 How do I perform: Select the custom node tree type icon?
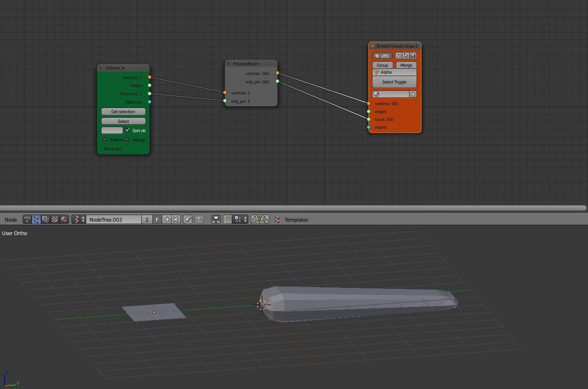(x=27, y=219)
